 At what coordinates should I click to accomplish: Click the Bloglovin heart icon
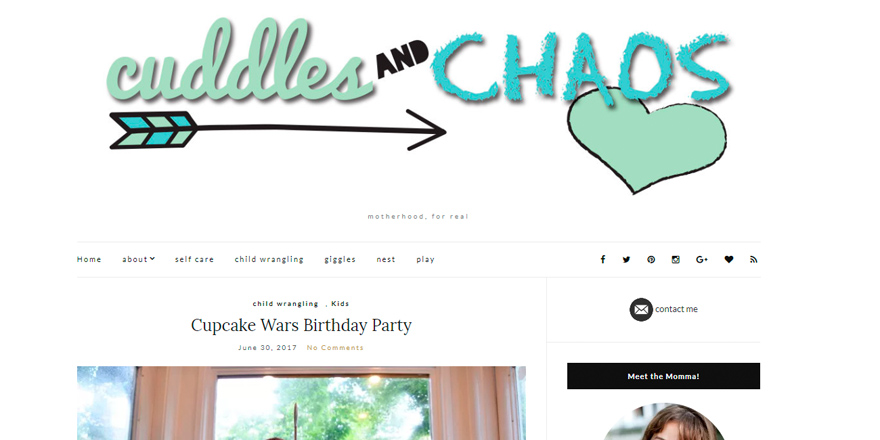click(728, 259)
